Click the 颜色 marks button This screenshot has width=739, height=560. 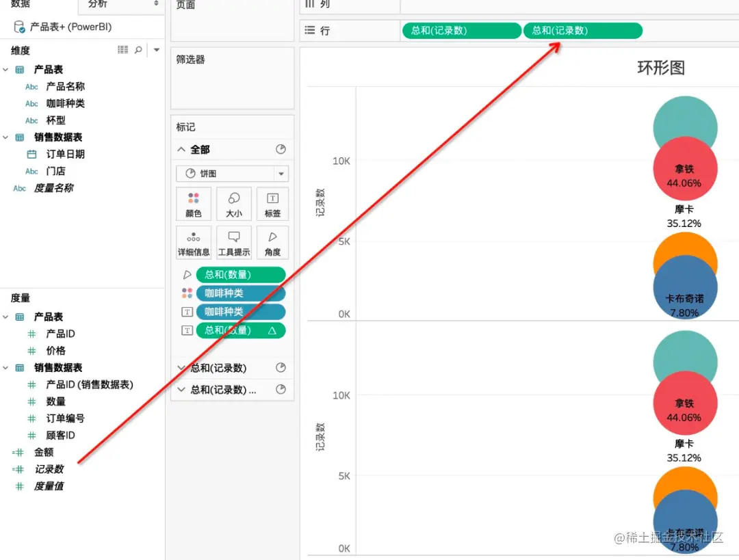[193, 204]
